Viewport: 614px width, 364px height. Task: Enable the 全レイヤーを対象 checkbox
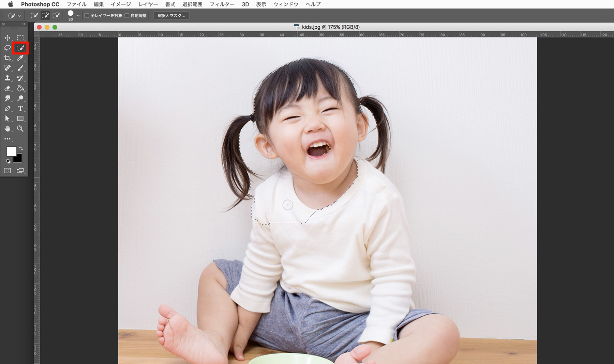coord(87,16)
